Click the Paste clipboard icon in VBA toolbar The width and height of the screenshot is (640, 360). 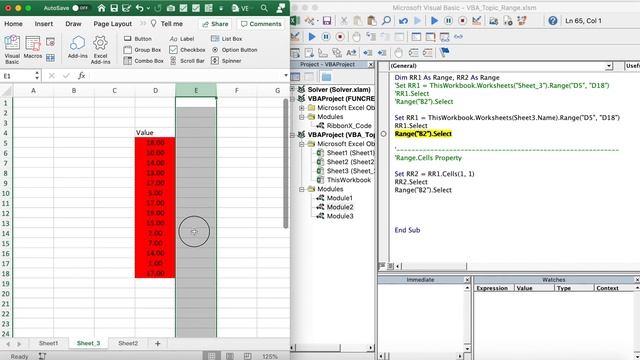pos(371,21)
